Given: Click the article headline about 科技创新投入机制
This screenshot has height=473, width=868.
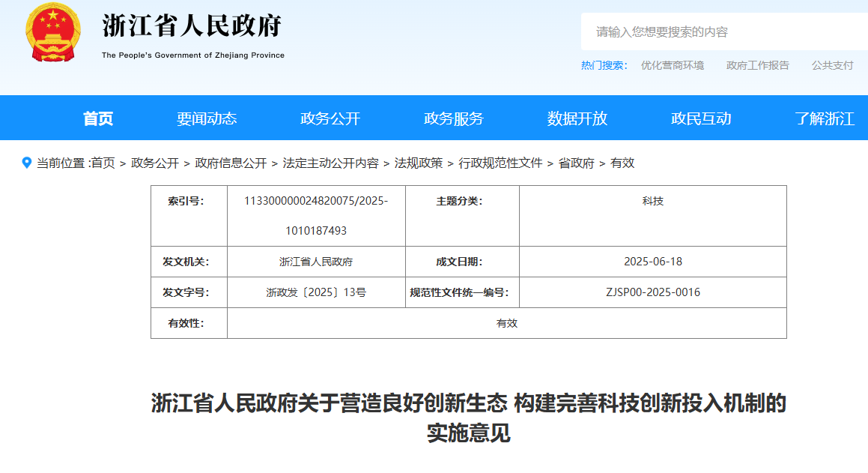Looking at the screenshot, I should [x=468, y=418].
